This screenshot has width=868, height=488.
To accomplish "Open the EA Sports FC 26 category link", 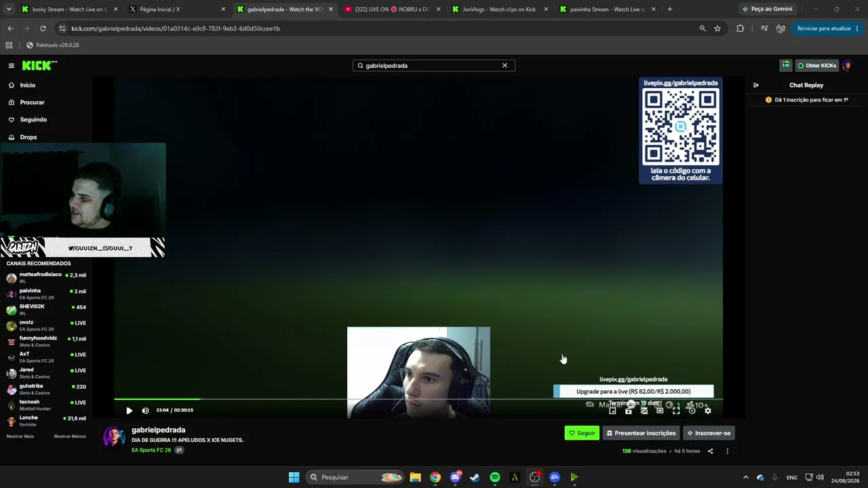I will click(x=151, y=450).
